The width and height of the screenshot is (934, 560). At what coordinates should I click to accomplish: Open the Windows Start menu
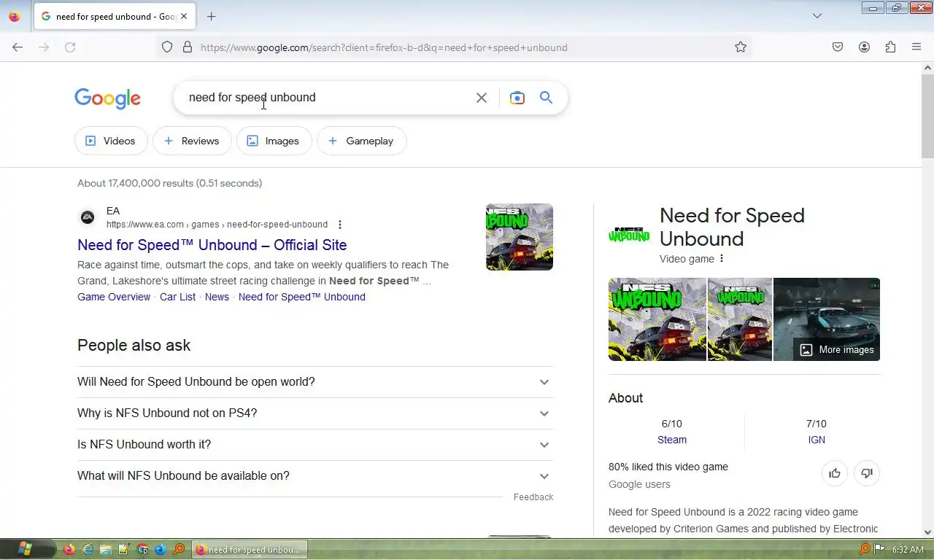pyautogui.click(x=25, y=549)
